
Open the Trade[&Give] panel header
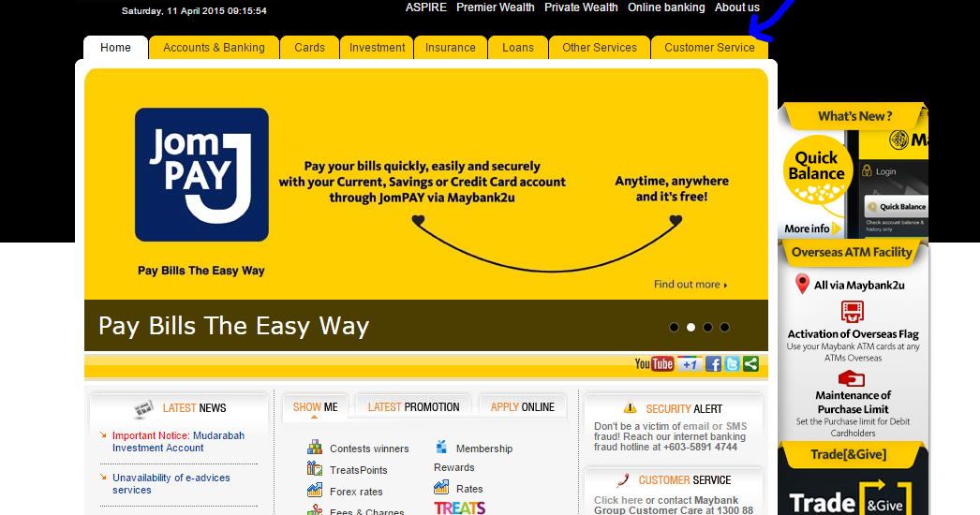click(x=848, y=454)
